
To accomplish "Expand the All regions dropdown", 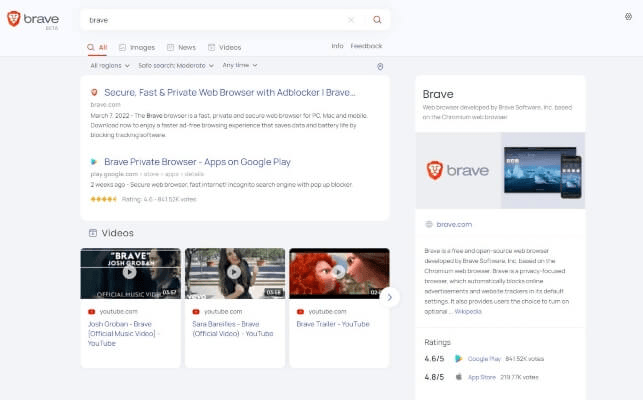I will coord(110,66).
